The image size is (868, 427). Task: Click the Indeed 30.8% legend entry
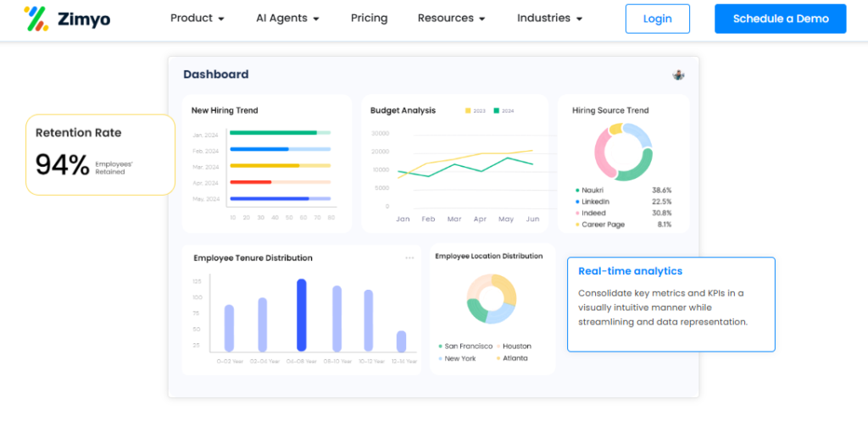pyautogui.click(x=623, y=213)
